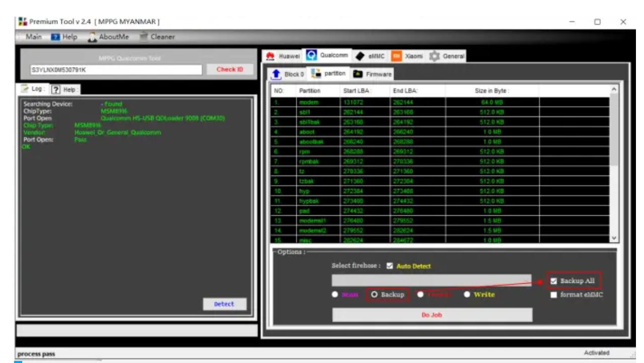This screenshot has height=363, width=644.
Task: Select the Block 0 upload arrow icon
Action: point(276,74)
